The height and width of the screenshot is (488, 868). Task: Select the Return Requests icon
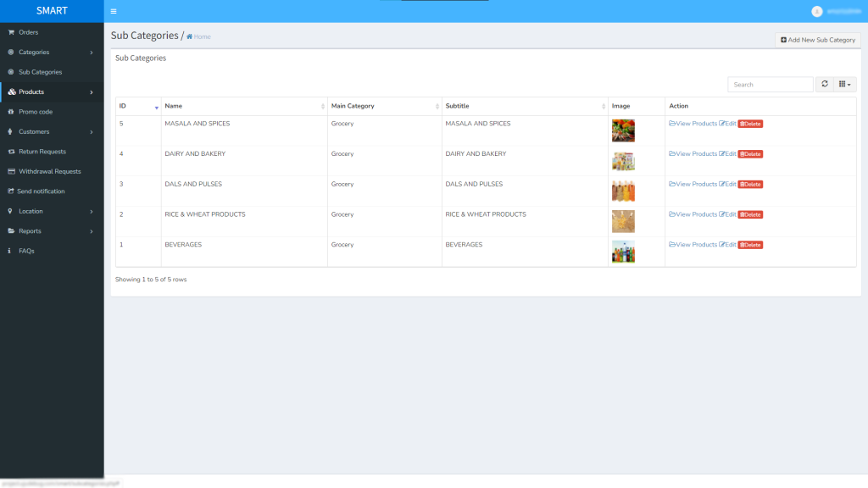click(12, 151)
